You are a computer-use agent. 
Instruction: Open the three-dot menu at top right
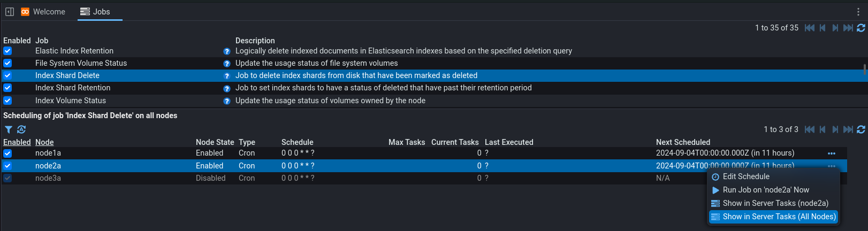859,12
